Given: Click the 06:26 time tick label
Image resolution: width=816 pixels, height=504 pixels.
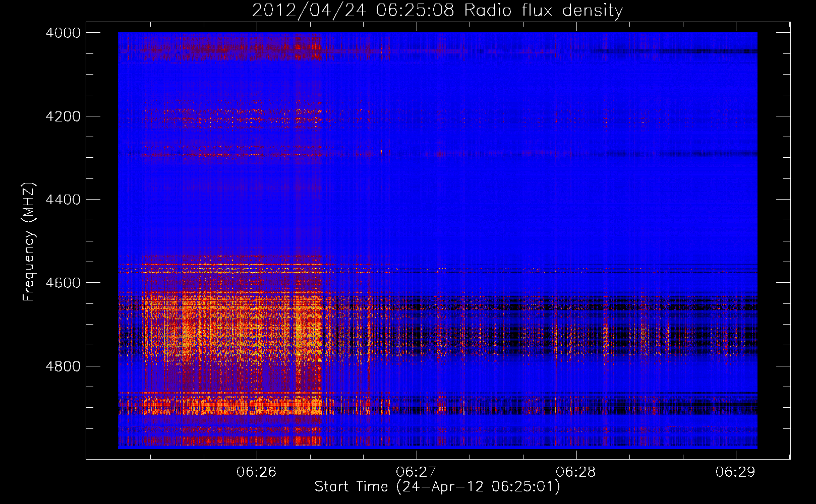Looking at the screenshot, I should pyautogui.click(x=257, y=472).
